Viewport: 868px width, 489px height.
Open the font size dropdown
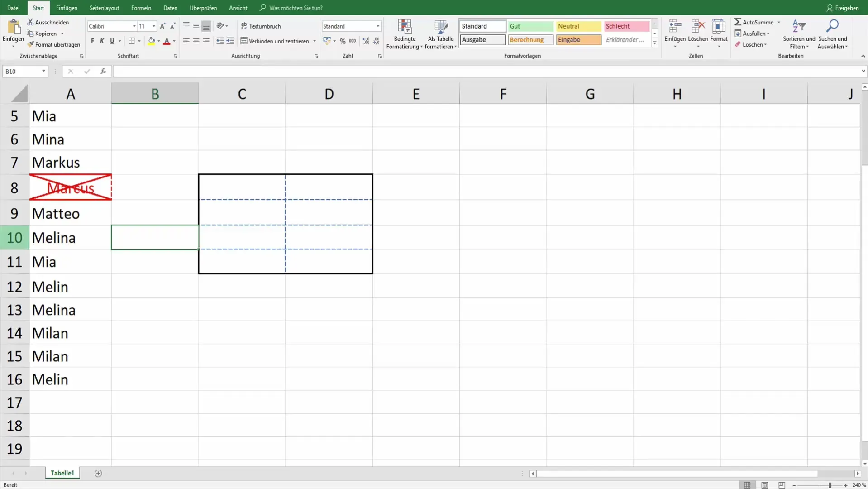click(x=154, y=26)
